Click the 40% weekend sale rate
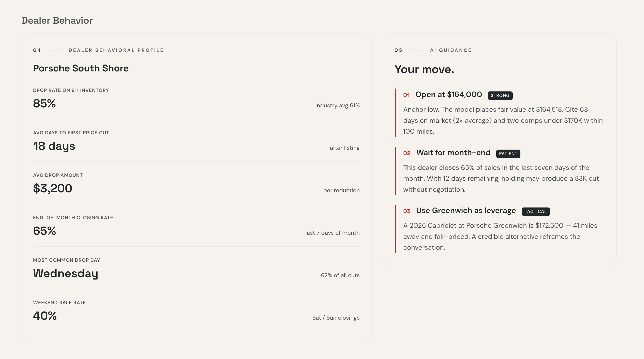The height and width of the screenshot is (359, 644). [45, 316]
